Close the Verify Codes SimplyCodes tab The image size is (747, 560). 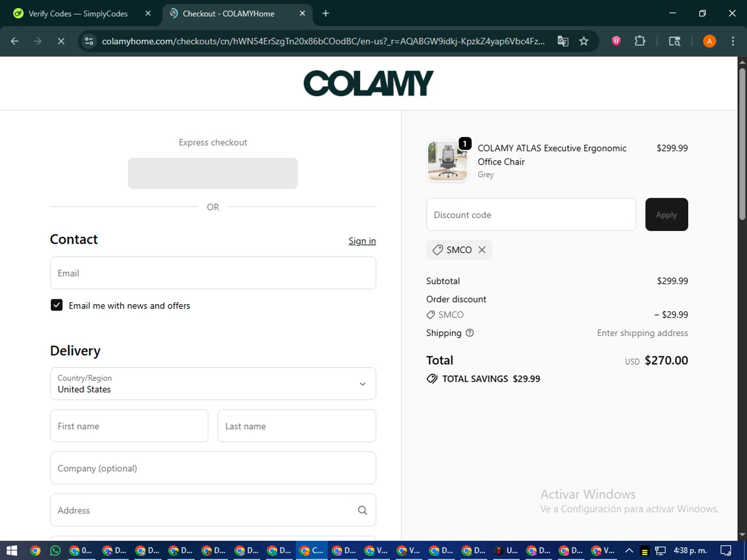(148, 13)
